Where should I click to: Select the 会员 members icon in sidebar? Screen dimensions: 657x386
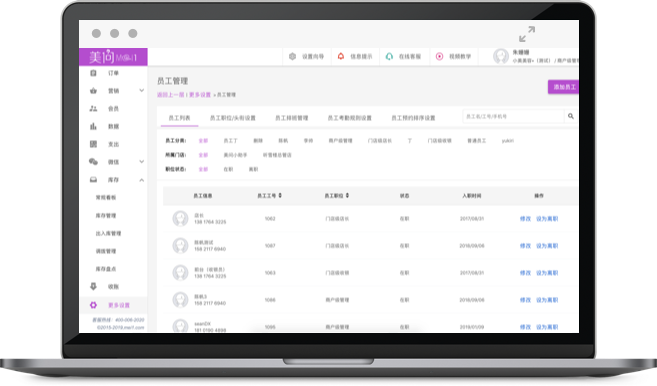[x=93, y=109]
